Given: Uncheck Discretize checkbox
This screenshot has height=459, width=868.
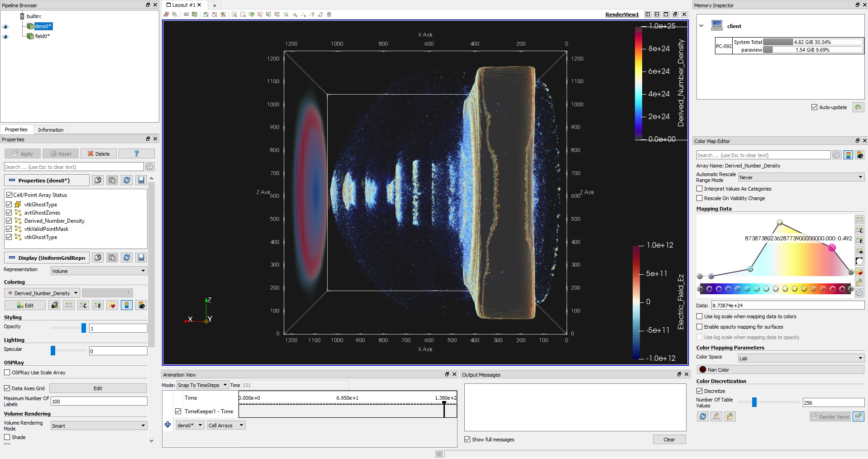Looking at the screenshot, I should click(x=700, y=391).
